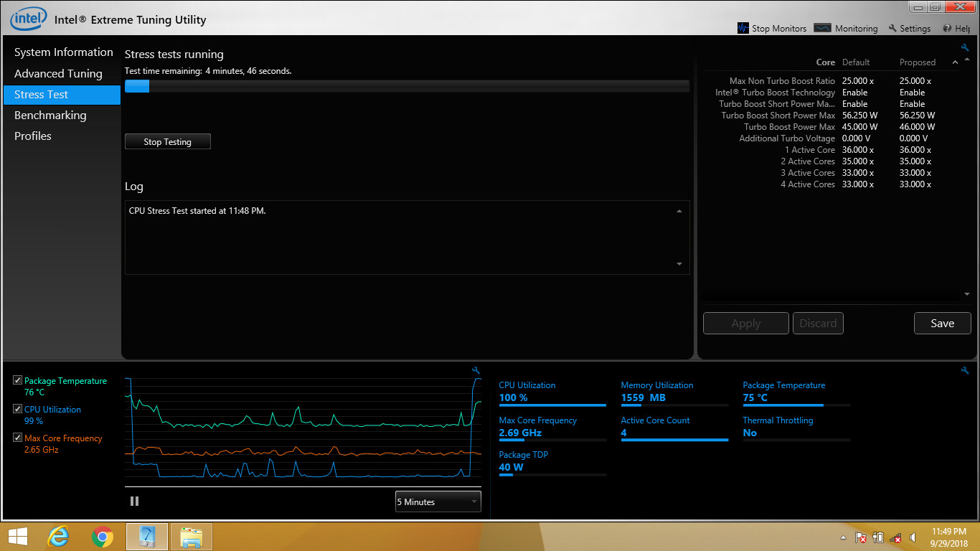This screenshot has width=980, height=551.
Task: Launch Internet Explorer from taskbar
Action: 59,536
